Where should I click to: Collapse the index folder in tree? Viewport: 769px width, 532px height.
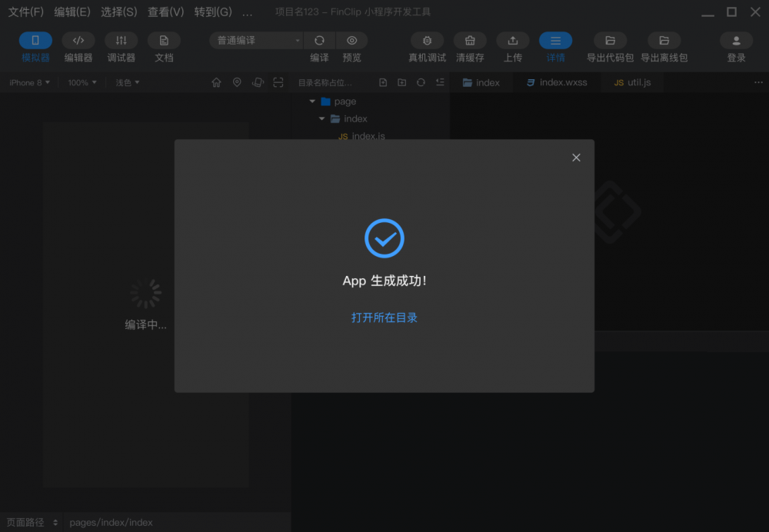[321, 118]
